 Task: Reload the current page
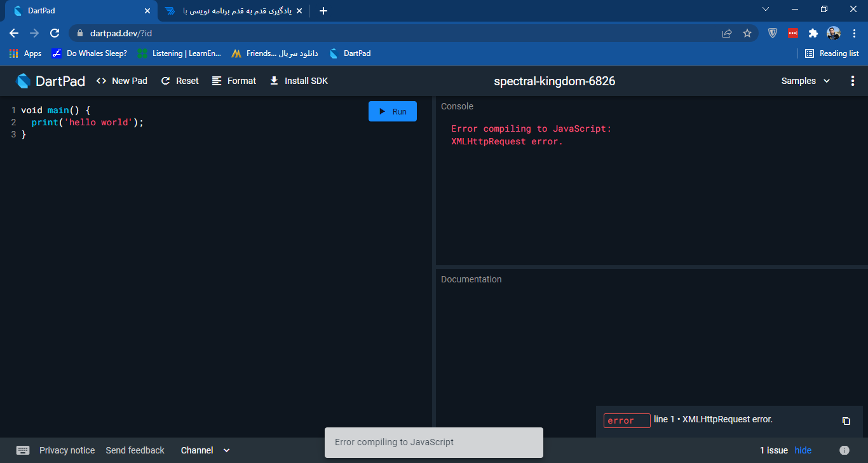(55, 33)
